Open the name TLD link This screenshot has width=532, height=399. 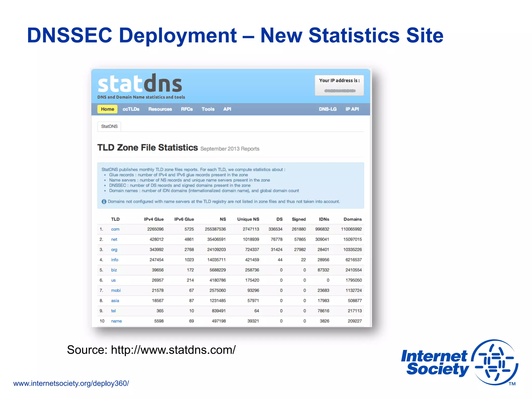pyautogui.click(x=116, y=321)
